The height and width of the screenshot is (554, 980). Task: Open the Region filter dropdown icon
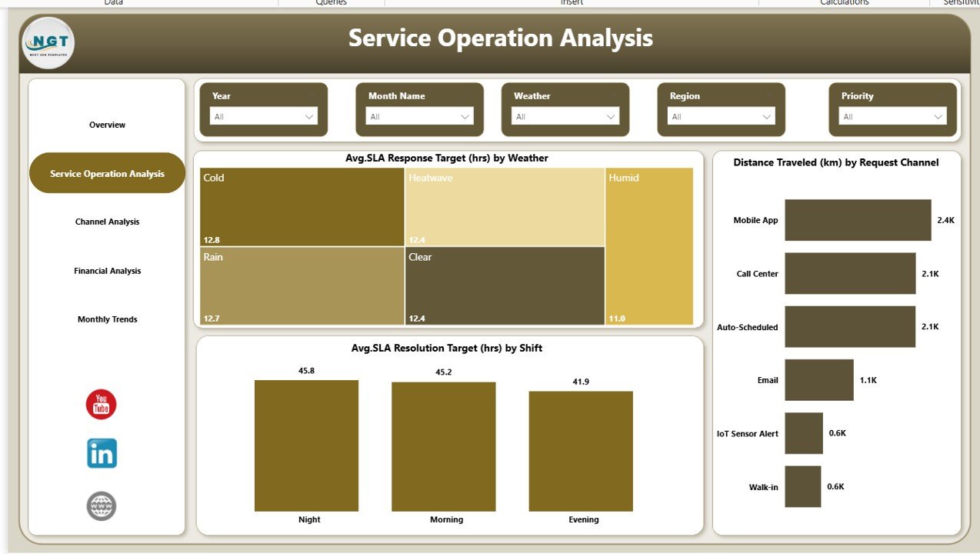767,116
